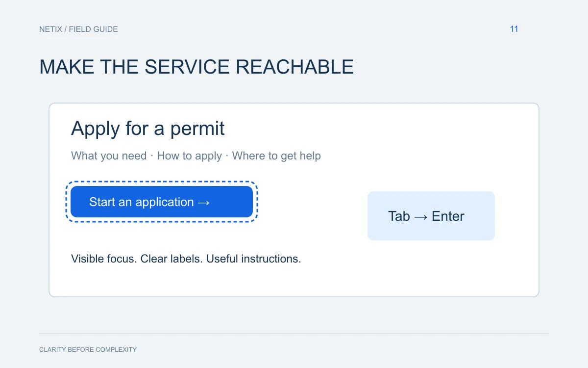
Task: Click the Useful instructions. phrase in the caption
Action: [x=254, y=259]
